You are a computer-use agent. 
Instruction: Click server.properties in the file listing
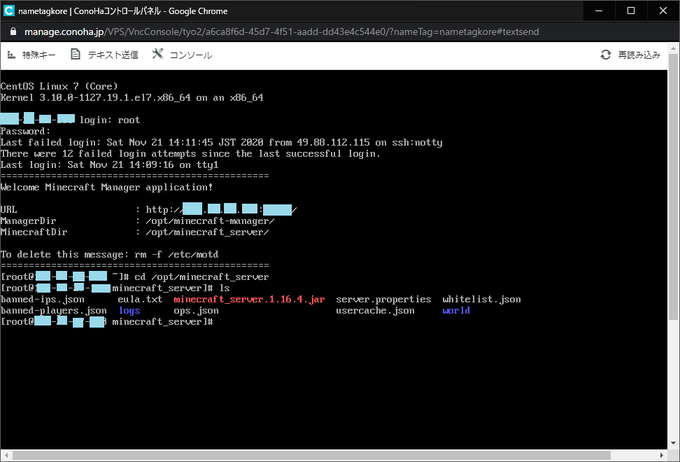(383, 299)
